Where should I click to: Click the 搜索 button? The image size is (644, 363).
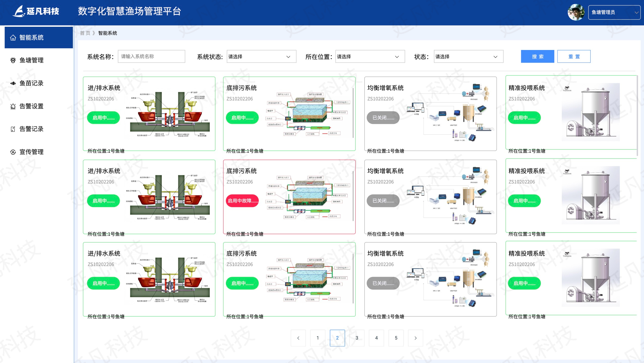pos(538,57)
